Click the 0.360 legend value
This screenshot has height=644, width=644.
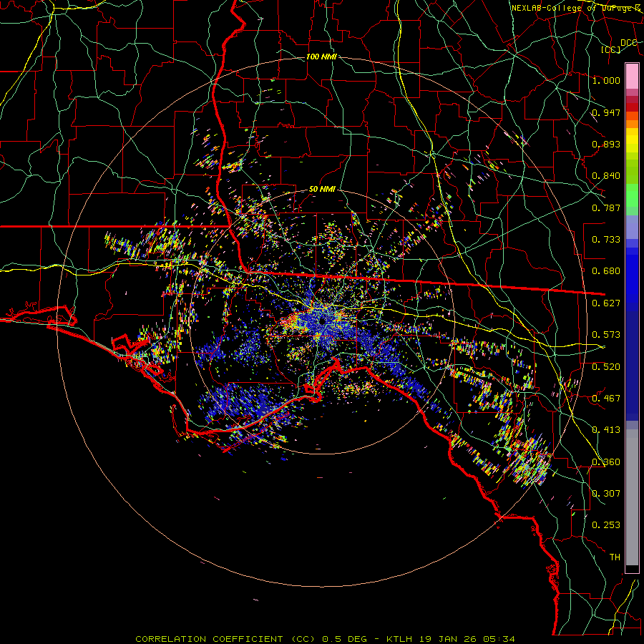(606, 462)
